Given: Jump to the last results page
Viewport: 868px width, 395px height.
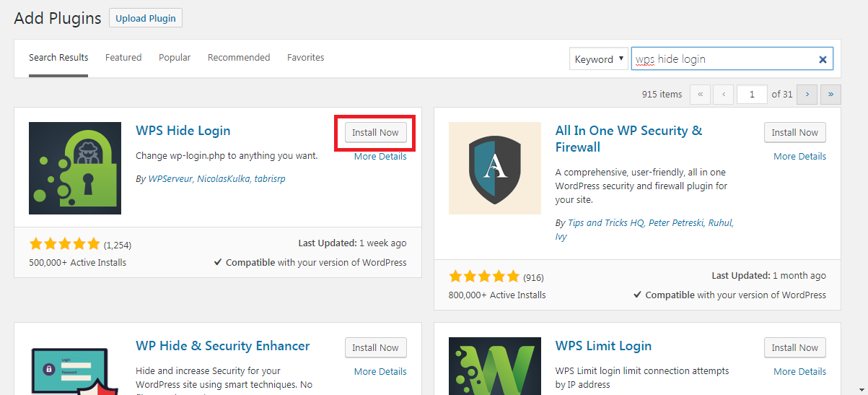Looking at the screenshot, I should (831, 94).
